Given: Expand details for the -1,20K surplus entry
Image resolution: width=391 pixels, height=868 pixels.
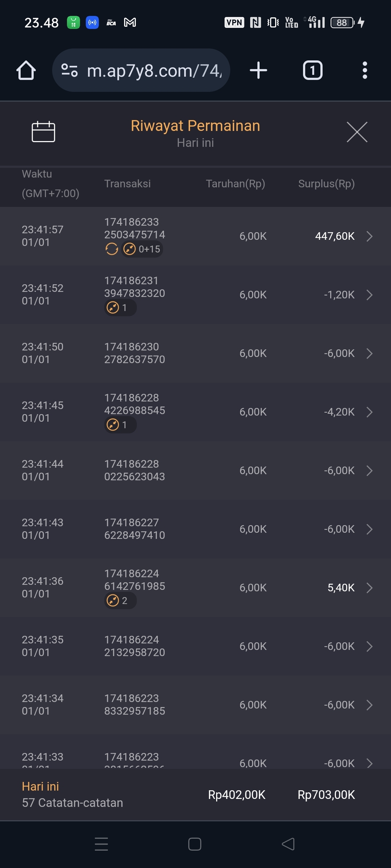Looking at the screenshot, I should click(x=369, y=295).
